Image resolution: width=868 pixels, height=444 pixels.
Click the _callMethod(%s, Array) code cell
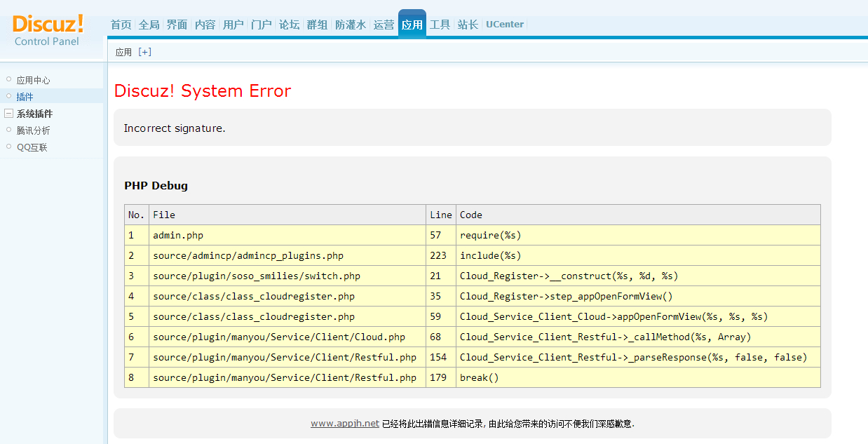(x=638, y=337)
